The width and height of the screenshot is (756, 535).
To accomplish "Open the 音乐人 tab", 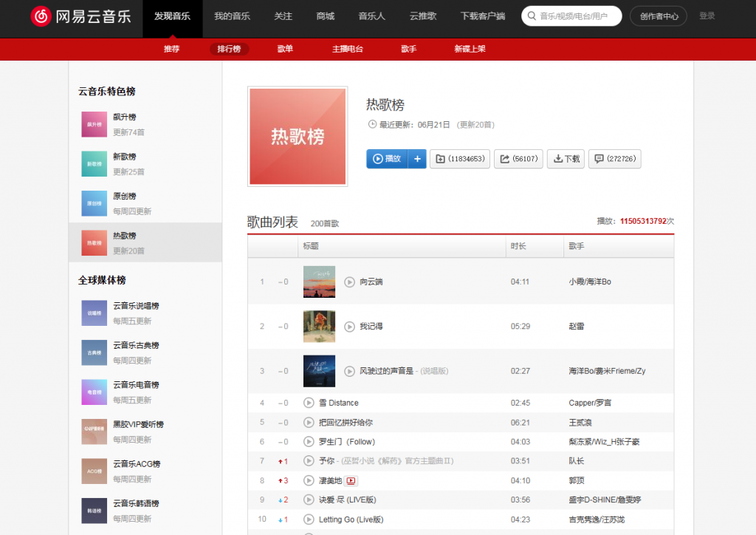I will 372,16.
